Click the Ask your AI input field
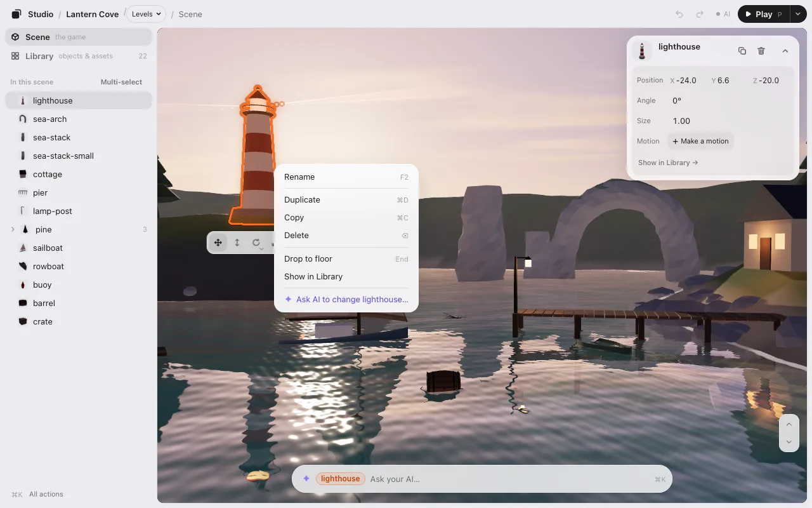This screenshot has width=812, height=508. click(507, 479)
